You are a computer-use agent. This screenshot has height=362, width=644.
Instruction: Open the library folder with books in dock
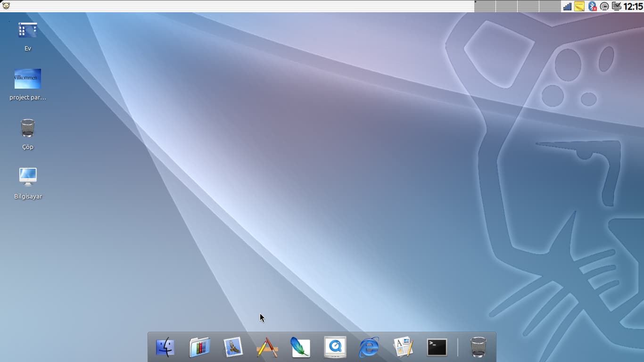(199, 348)
